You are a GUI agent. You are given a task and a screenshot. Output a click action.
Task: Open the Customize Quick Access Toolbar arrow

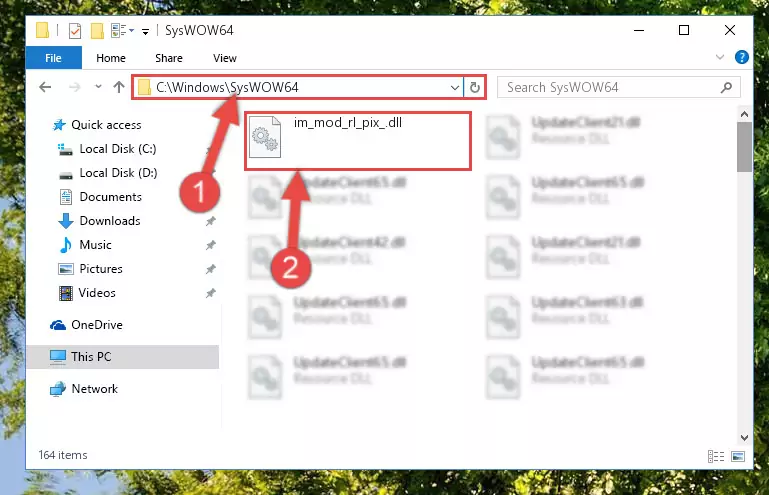[x=145, y=32]
